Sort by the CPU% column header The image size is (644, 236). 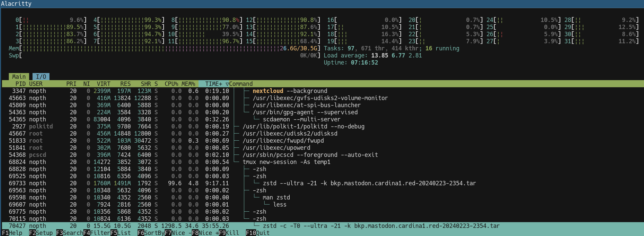171,84
